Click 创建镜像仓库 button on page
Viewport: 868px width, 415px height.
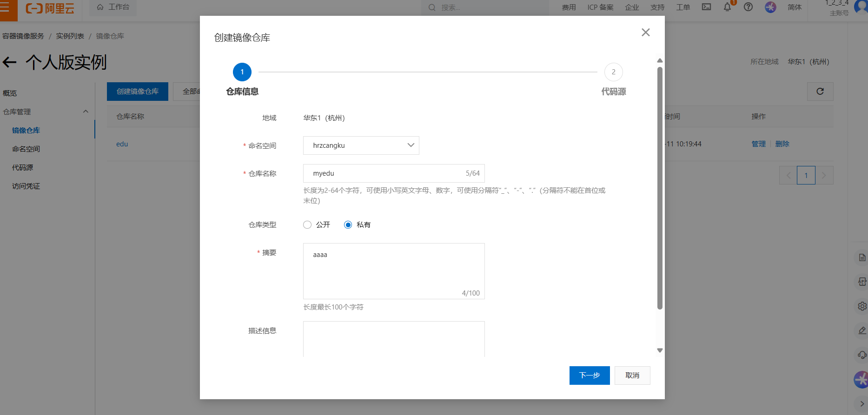[138, 92]
